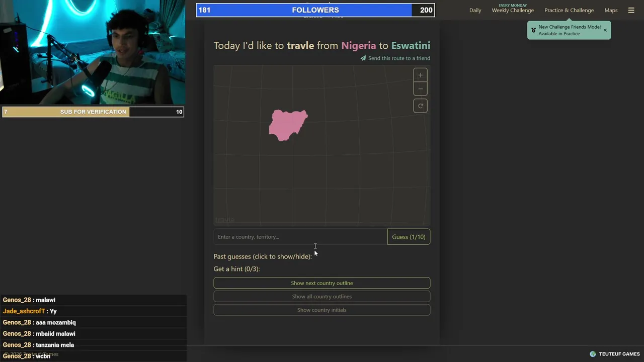This screenshot has height=362, width=644.
Task: Show next country outline hint
Action: coord(322,283)
